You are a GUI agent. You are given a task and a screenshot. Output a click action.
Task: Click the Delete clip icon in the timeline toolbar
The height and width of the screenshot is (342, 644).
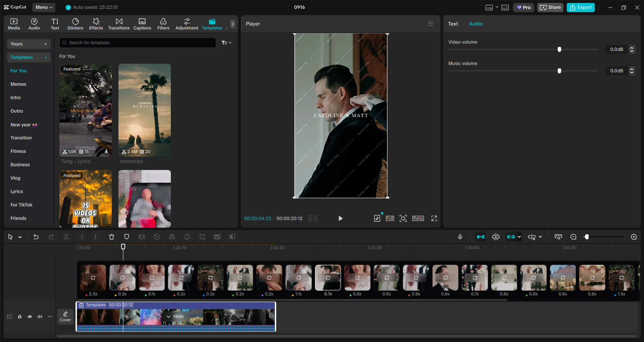(111, 237)
